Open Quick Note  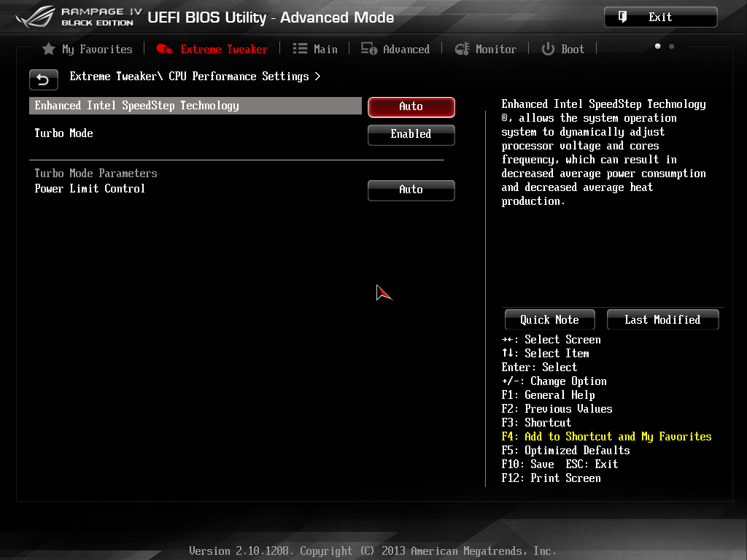[x=549, y=319]
